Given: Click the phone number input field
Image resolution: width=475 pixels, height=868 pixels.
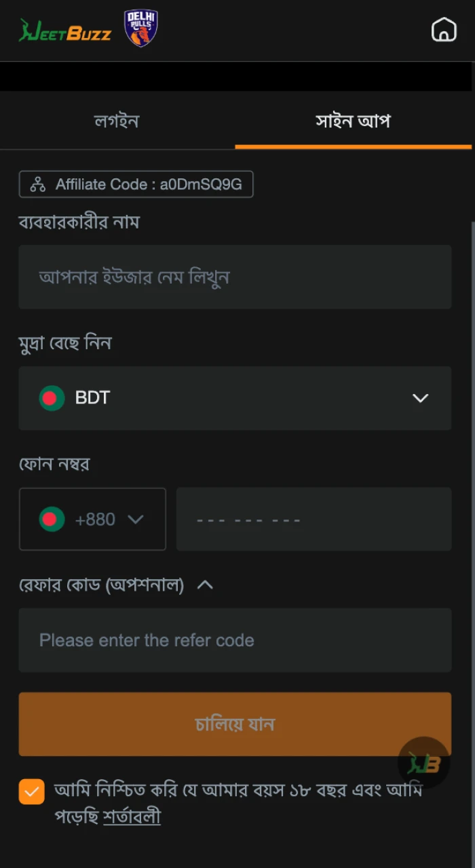Looking at the screenshot, I should (x=313, y=519).
